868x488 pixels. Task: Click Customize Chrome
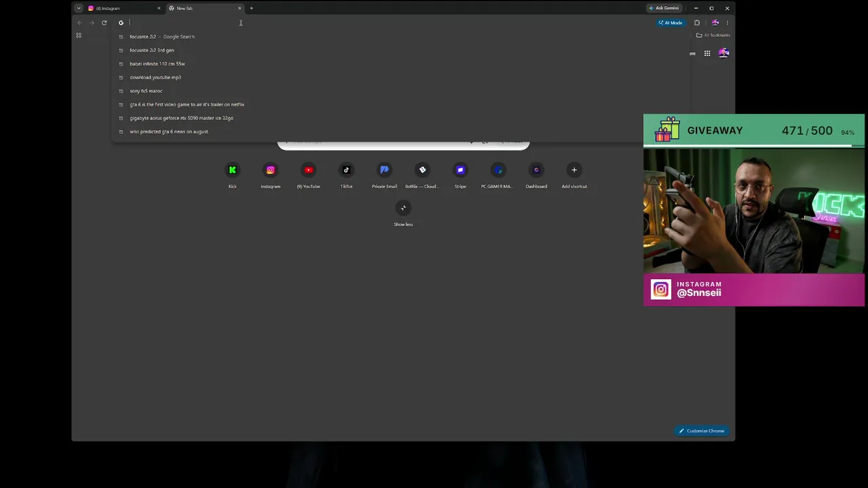click(x=702, y=431)
